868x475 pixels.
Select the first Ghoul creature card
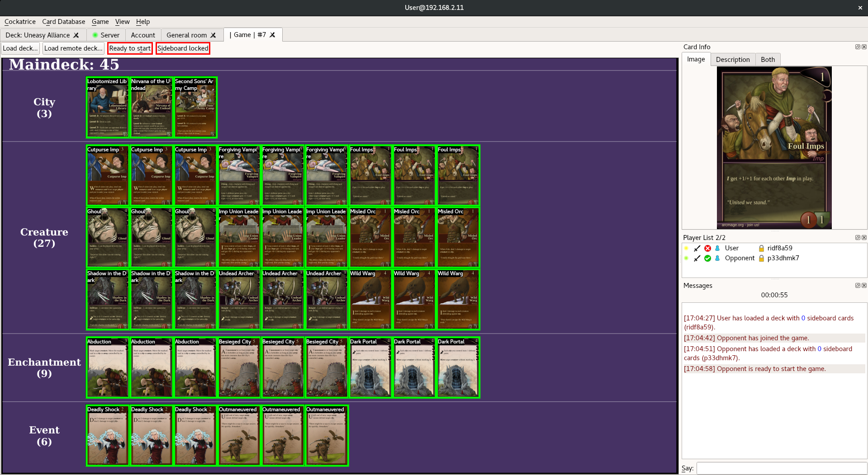point(108,237)
